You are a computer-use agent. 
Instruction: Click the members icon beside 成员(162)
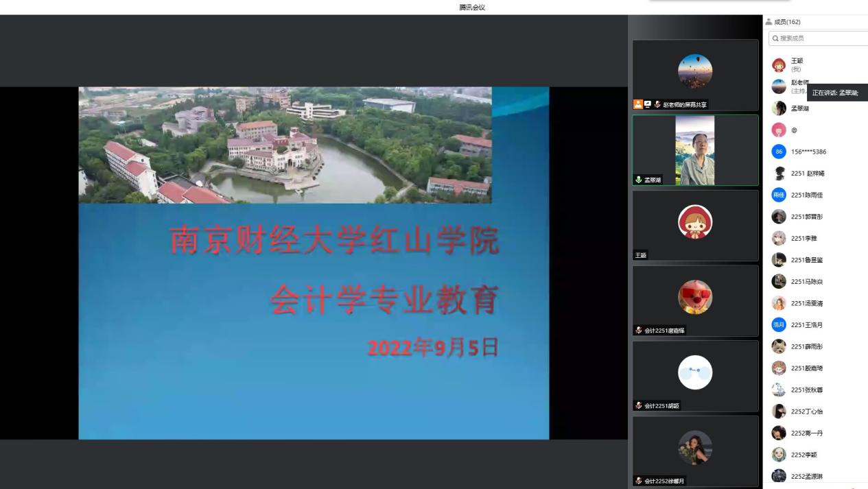pyautogui.click(x=769, y=22)
